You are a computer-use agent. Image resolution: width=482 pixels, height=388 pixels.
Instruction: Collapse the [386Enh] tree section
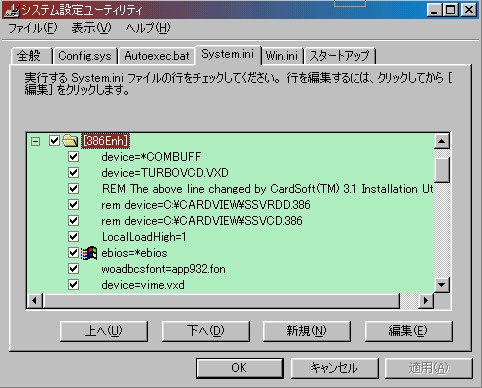click(35, 141)
